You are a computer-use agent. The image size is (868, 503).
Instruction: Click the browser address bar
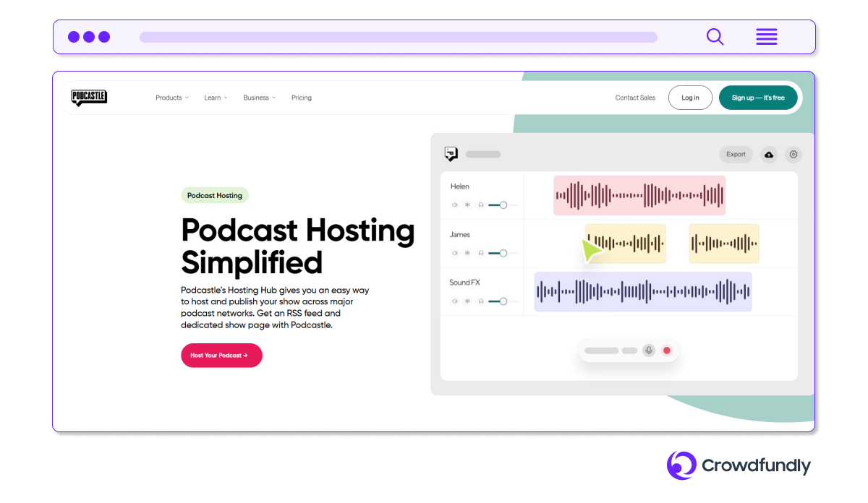click(399, 37)
